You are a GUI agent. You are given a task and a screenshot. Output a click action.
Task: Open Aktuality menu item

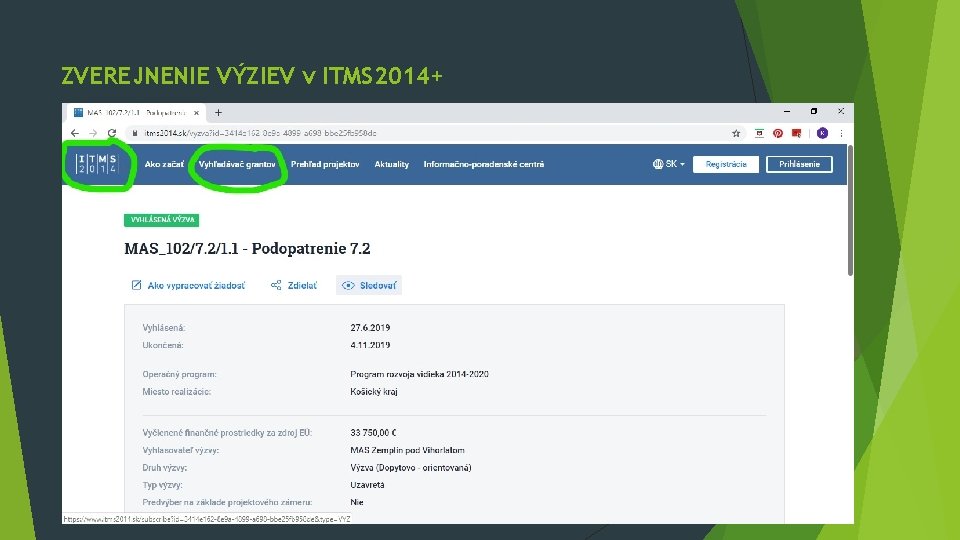click(x=392, y=164)
